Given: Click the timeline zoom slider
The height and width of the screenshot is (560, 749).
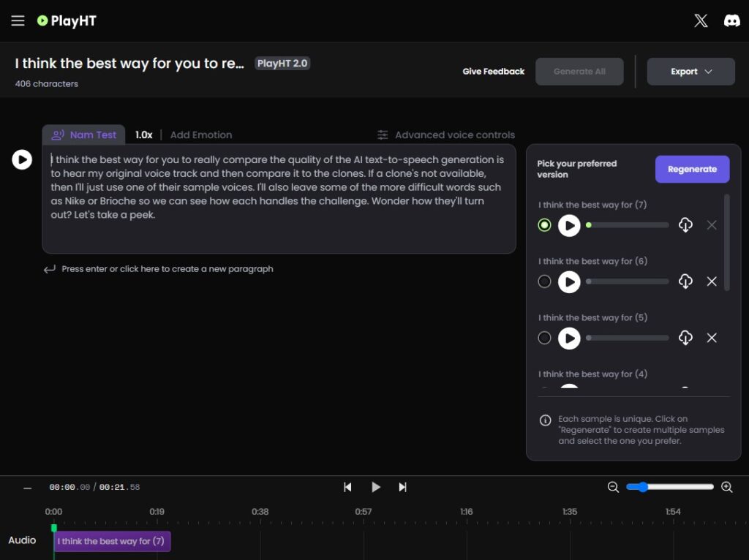Looking at the screenshot, I should (x=670, y=487).
